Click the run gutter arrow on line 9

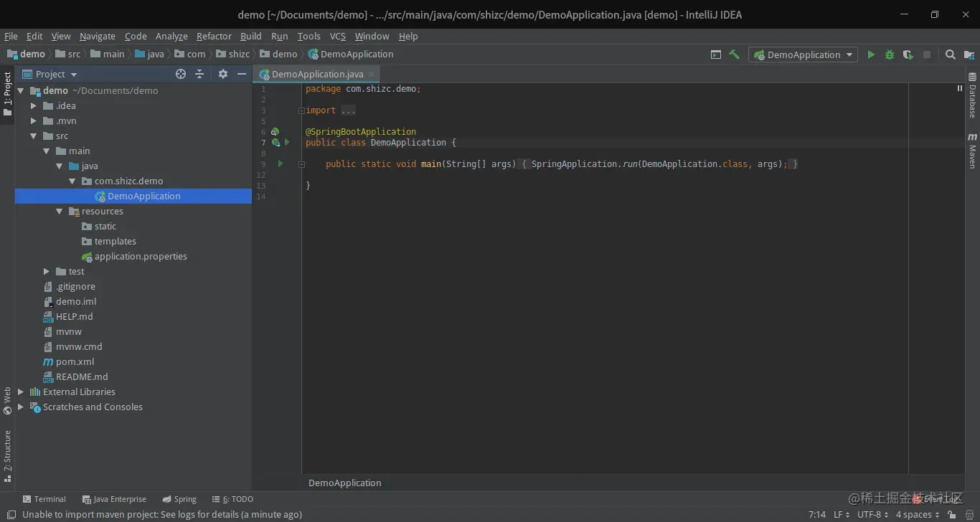click(x=281, y=164)
